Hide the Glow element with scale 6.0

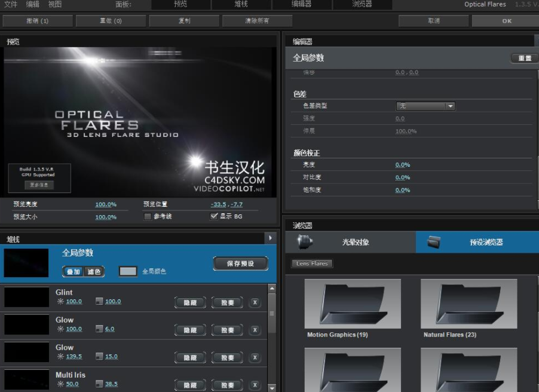point(190,330)
